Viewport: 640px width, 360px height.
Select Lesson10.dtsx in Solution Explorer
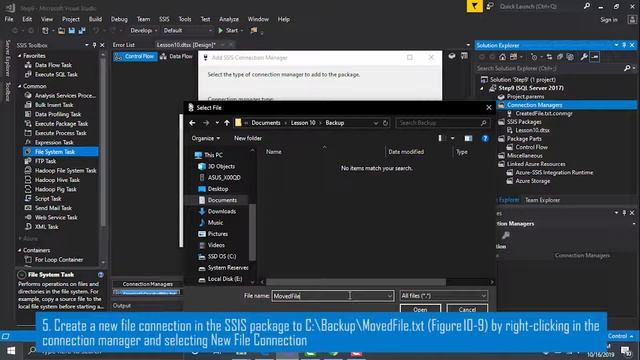[532, 130]
